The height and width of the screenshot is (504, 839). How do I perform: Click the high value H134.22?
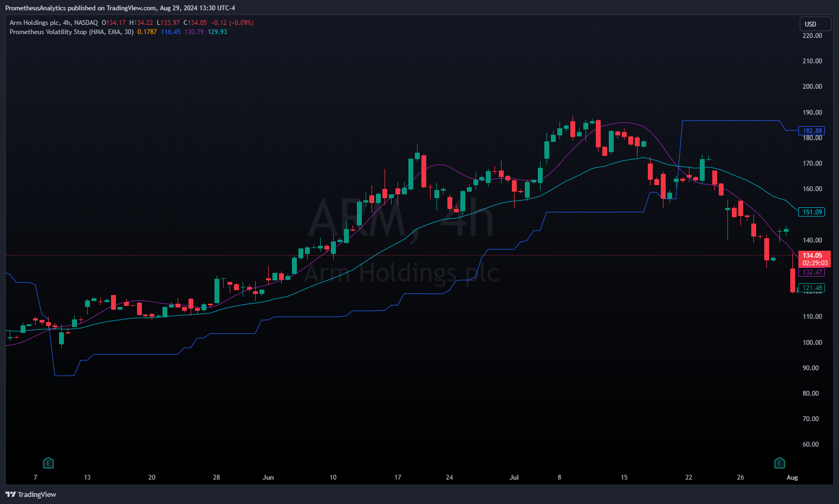coord(141,23)
